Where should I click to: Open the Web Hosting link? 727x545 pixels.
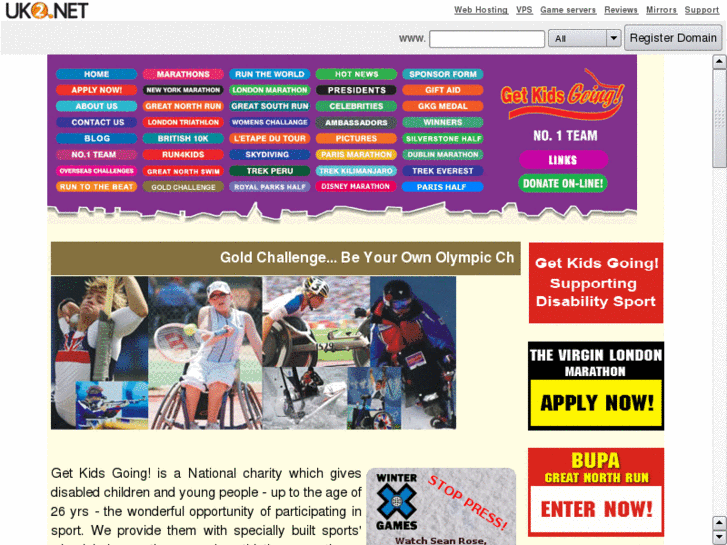[481, 10]
